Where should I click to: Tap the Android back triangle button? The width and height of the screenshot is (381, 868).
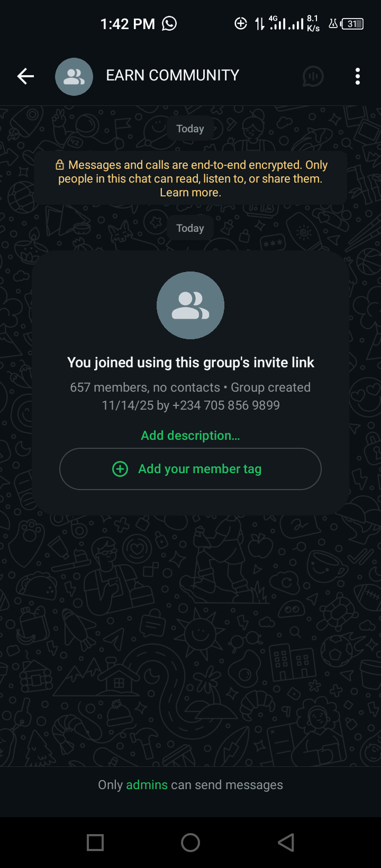pos(286,843)
